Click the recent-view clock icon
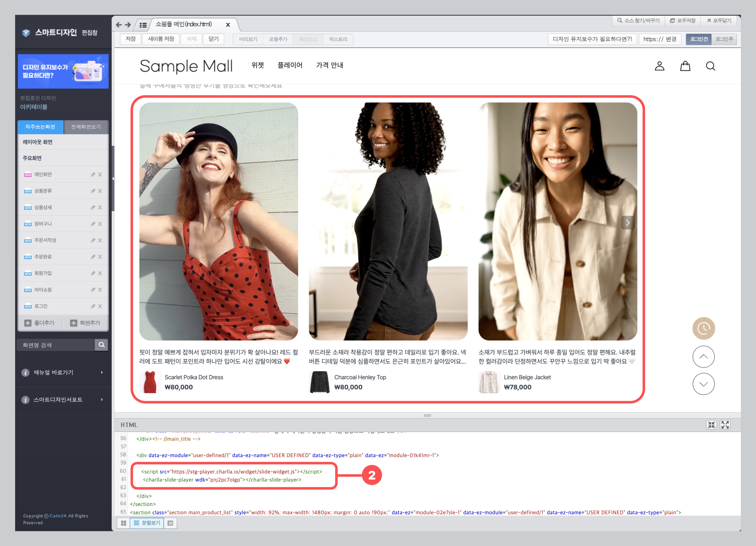756x546 pixels. [x=703, y=328]
